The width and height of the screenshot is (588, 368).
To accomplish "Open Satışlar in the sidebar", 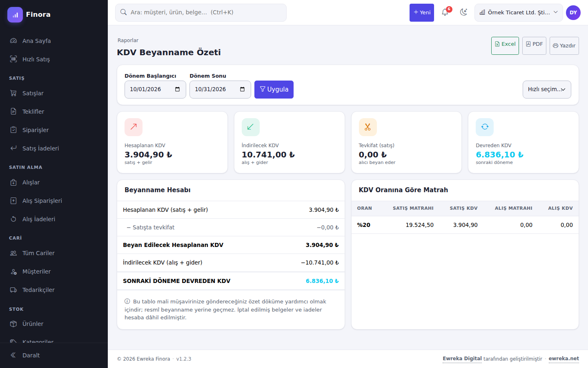I will click(54, 93).
